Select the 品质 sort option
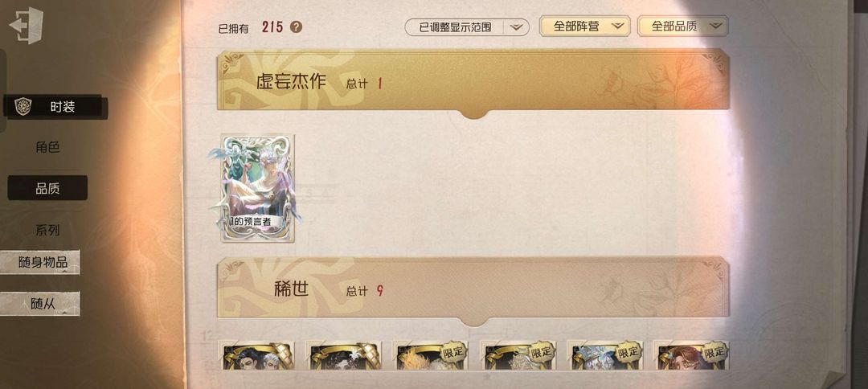The width and height of the screenshot is (868, 389). (47, 188)
